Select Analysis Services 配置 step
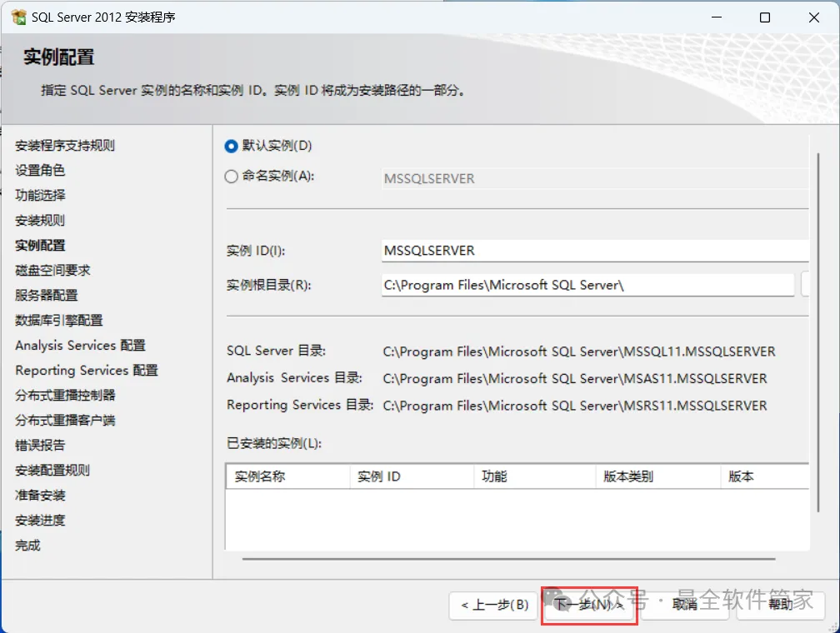This screenshot has height=633, width=840. [80, 346]
